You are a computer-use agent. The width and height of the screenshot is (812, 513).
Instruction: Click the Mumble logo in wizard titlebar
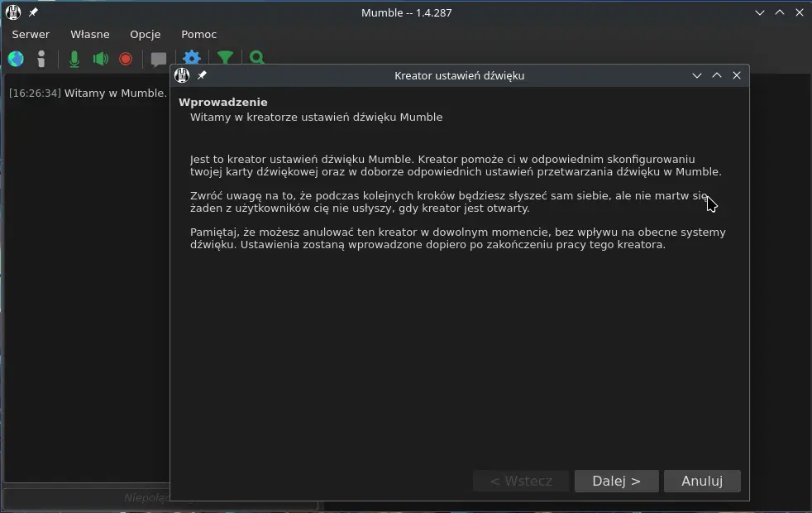[182, 75]
